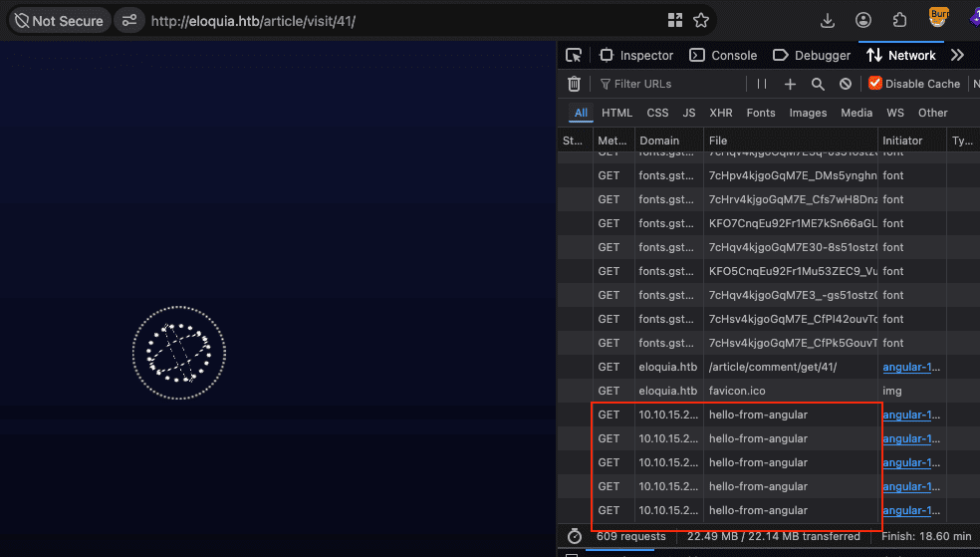Filter requests by JS
Screen dimensions: 980x557
point(689,113)
